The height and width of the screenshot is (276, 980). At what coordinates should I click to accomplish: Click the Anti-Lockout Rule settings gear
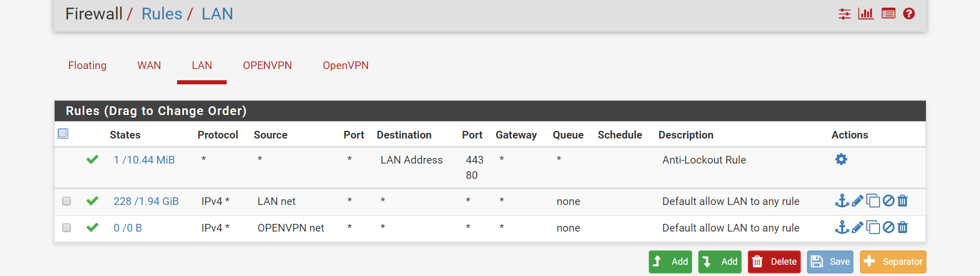coord(841,159)
